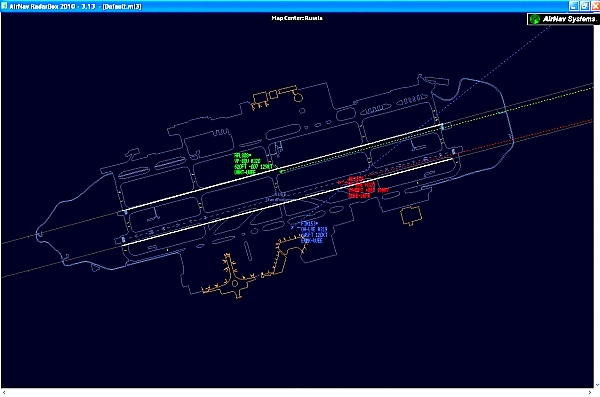Click the AirNav Systems banner text
600x397 pixels.
coord(568,19)
